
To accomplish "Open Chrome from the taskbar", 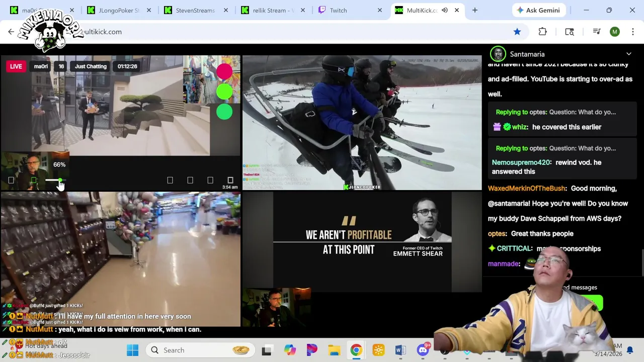I will point(356,350).
